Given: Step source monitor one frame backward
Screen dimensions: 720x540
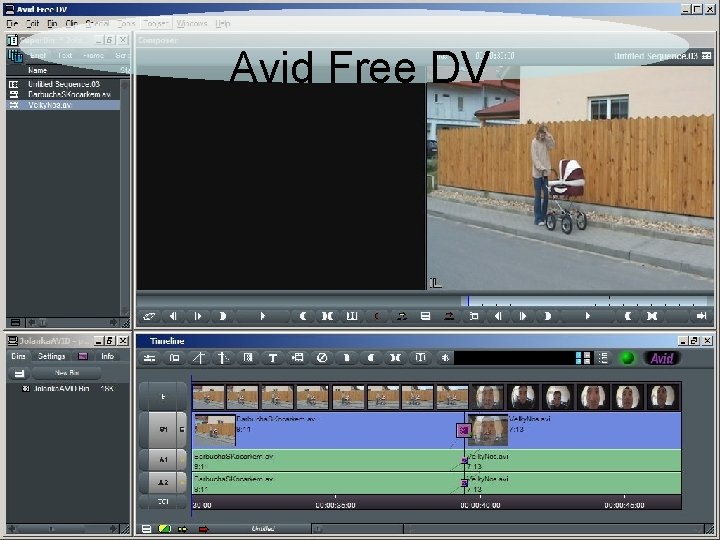Looking at the screenshot, I should [x=173, y=316].
